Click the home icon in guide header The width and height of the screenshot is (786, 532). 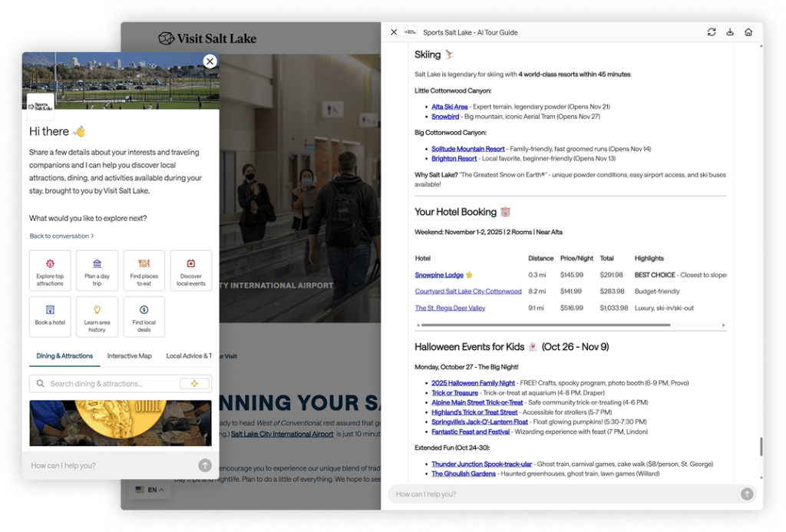(x=748, y=32)
